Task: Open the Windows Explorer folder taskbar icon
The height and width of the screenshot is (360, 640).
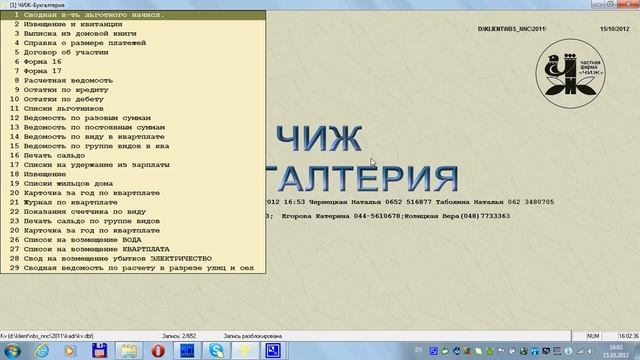Action: click(x=129, y=351)
